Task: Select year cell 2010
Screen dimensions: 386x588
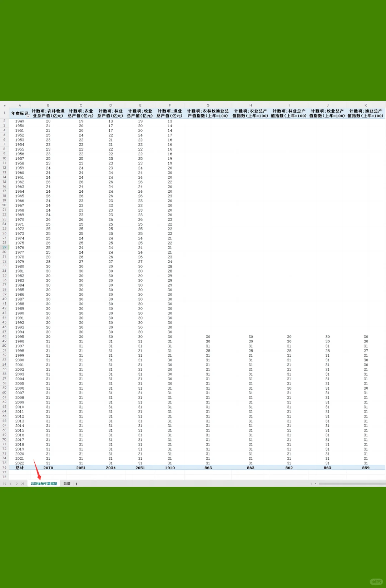Action: (20, 407)
